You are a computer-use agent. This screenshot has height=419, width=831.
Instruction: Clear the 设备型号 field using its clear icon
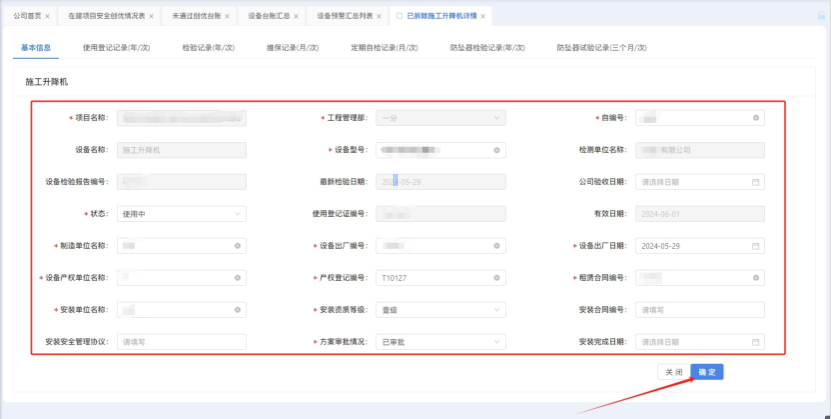click(x=497, y=150)
